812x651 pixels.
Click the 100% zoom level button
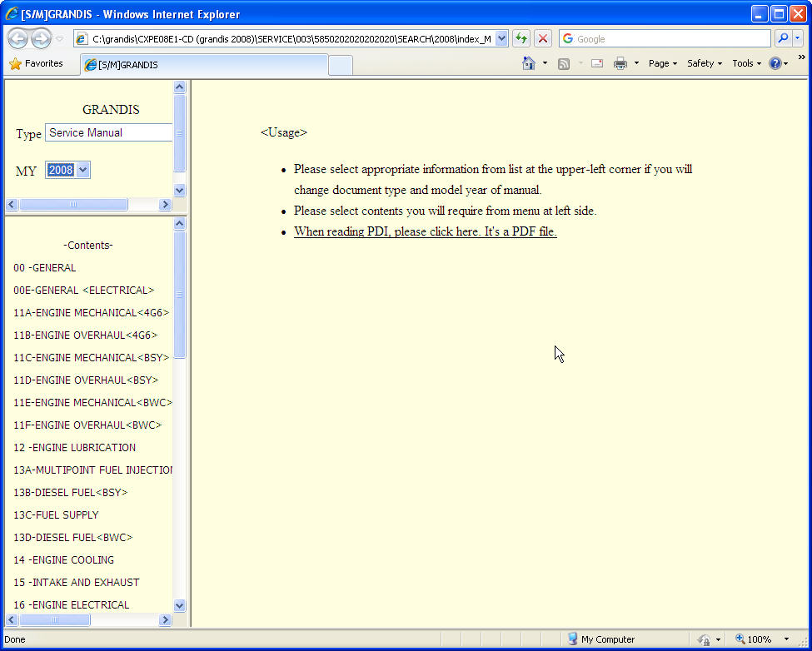point(754,639)
